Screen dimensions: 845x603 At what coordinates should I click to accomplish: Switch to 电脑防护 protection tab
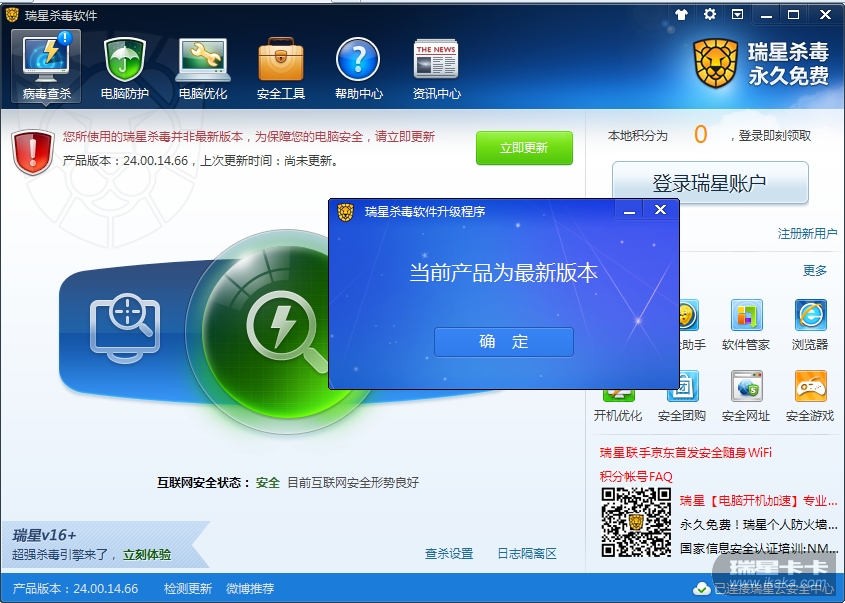[x=124, y=67]
